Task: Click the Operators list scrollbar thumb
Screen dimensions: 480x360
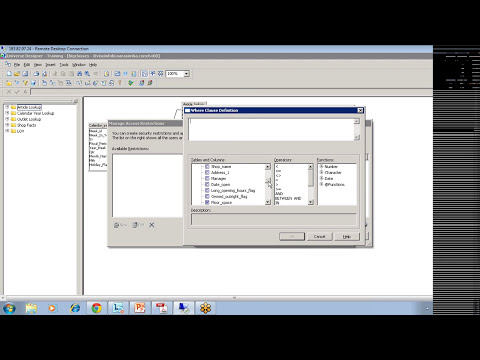Action: [311, 178]
